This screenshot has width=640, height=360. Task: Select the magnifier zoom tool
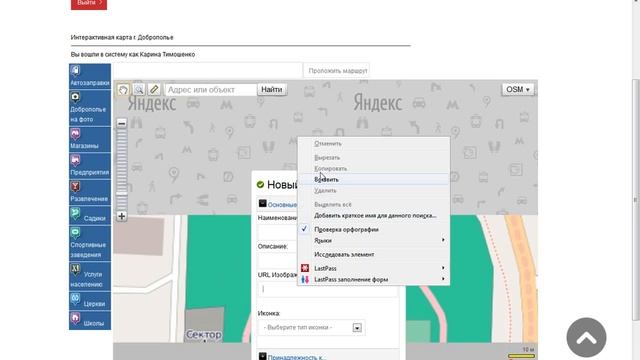tap(138, 89)
